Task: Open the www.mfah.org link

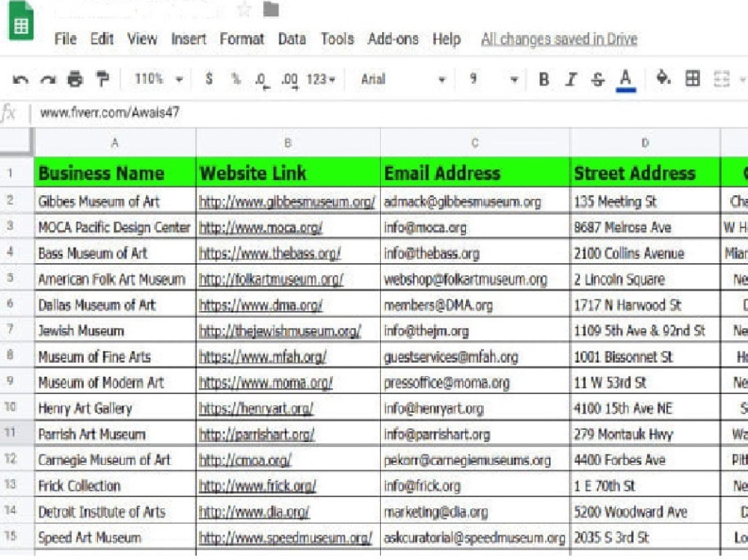Action: (263, 357)
